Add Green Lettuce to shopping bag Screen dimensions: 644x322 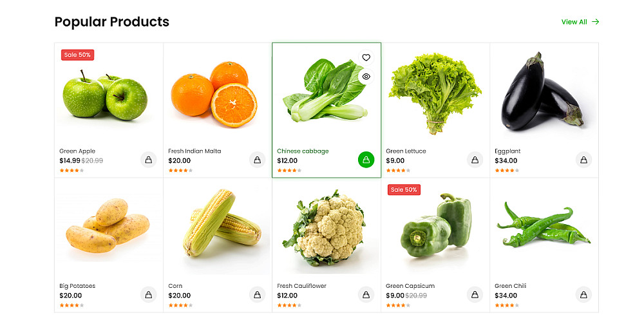tap(475, 160)
